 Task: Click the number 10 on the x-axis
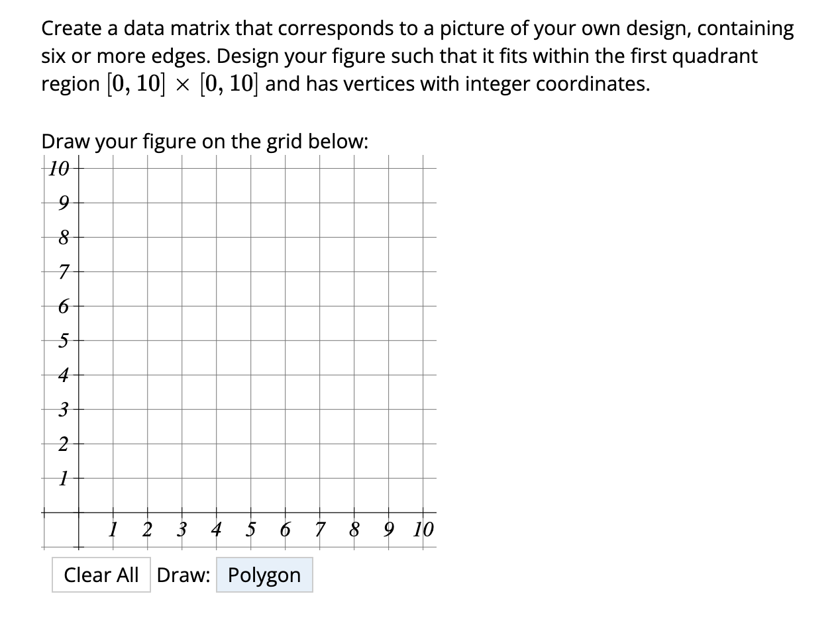tap(423, 530)
